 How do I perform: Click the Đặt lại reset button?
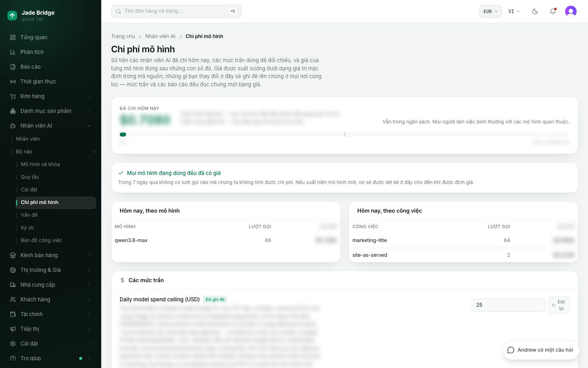click(559, 305)
